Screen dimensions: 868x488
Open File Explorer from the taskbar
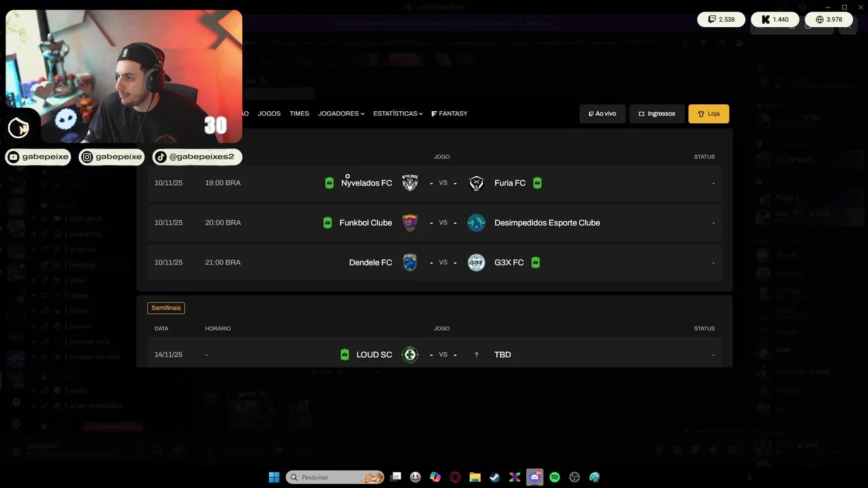click(475, 477)
